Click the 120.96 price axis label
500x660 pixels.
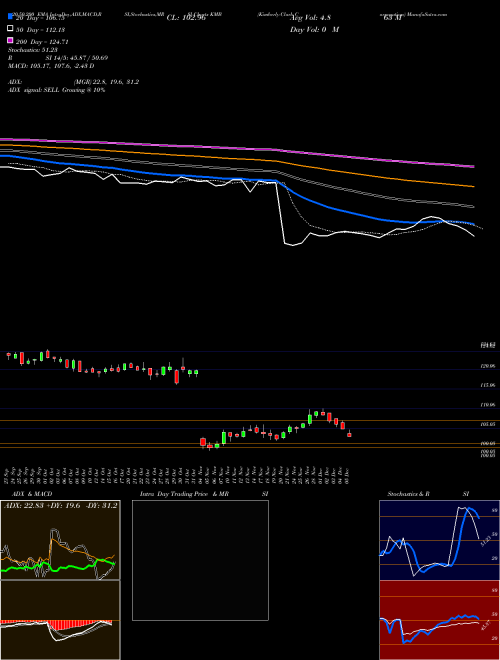[x=487, y=366]
